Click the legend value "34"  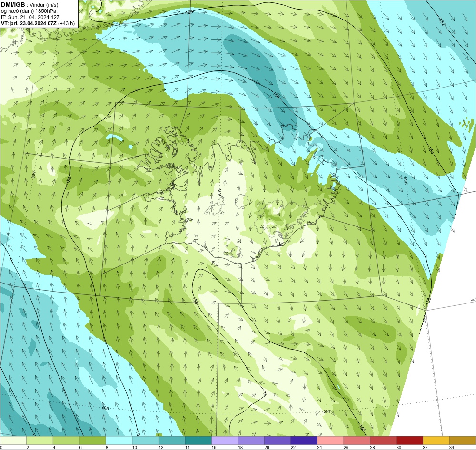pyautogui.click(x=451, y=447)
